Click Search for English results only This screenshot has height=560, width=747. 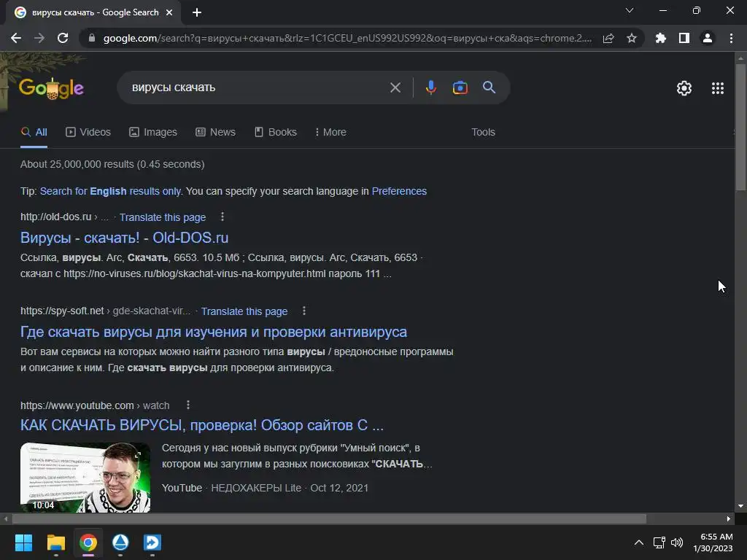(x=111, y=192)
